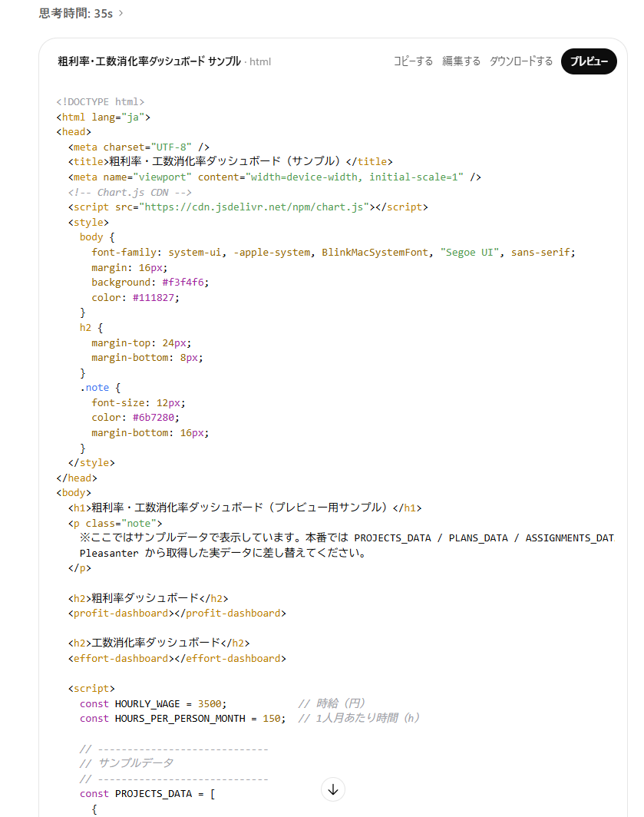Click the </style> closing tag
Image resolution: width=644 pixels, height=817 pixels.
click(91, 463)
